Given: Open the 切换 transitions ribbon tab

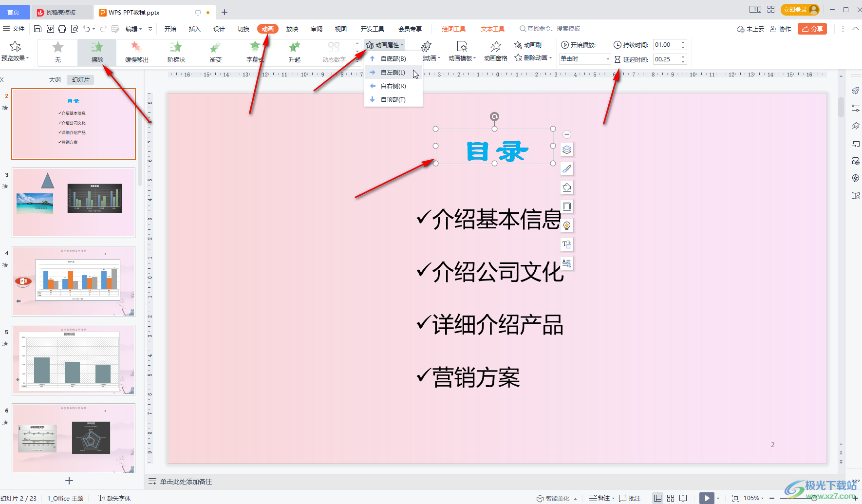Looking at the screenshot, I should pyautogui.click(x=243, y=29).
